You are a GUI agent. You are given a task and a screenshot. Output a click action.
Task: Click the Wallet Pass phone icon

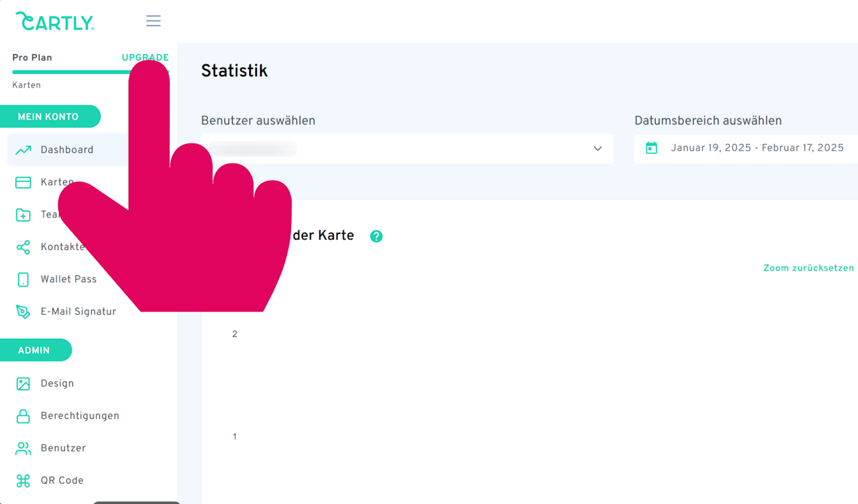point(23,279)
